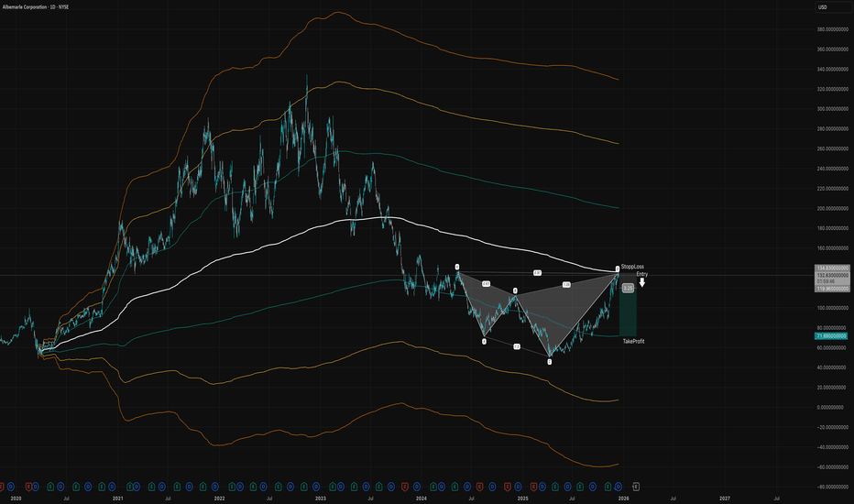Click the 0.87 ratio label on pattern
Screen dimensions: 854x504
pyautogui.click(x=537, y=272)
